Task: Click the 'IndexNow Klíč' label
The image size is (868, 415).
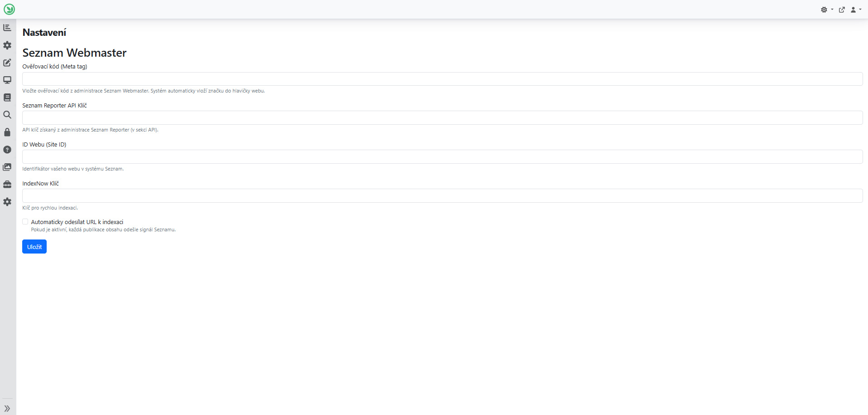Action: pos(41,184)
